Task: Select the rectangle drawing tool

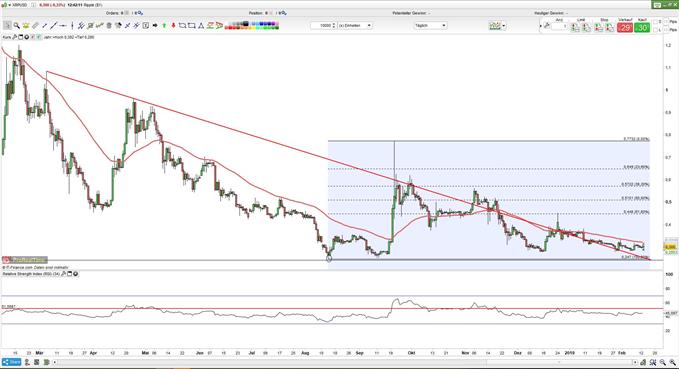Action: (x=191, y=26)
